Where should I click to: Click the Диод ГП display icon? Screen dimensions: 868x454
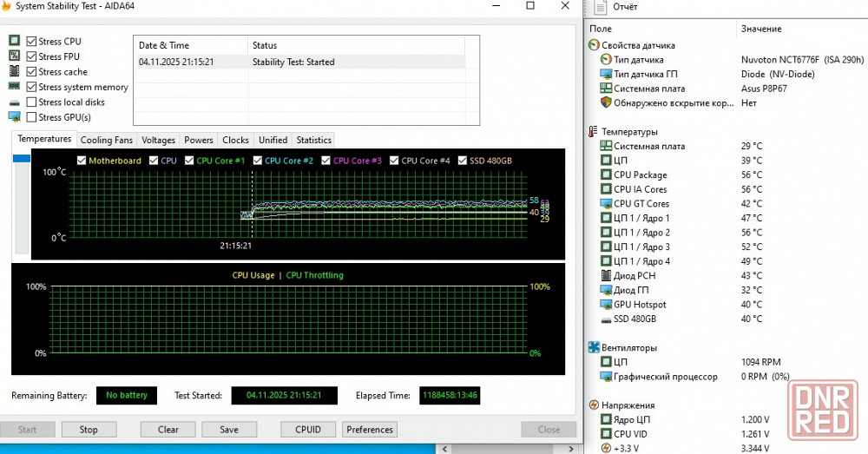click(x=606, y=290)
